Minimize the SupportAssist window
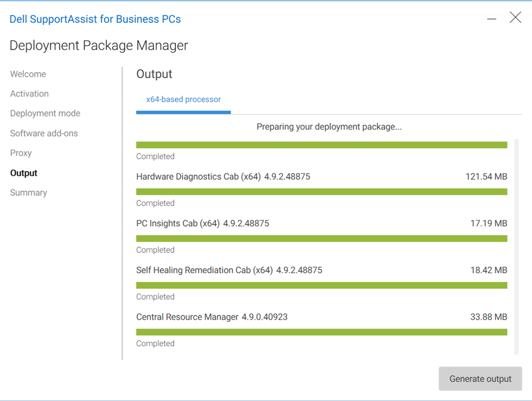Viewport: 532px width, 401px height. (x=491, y=18)
